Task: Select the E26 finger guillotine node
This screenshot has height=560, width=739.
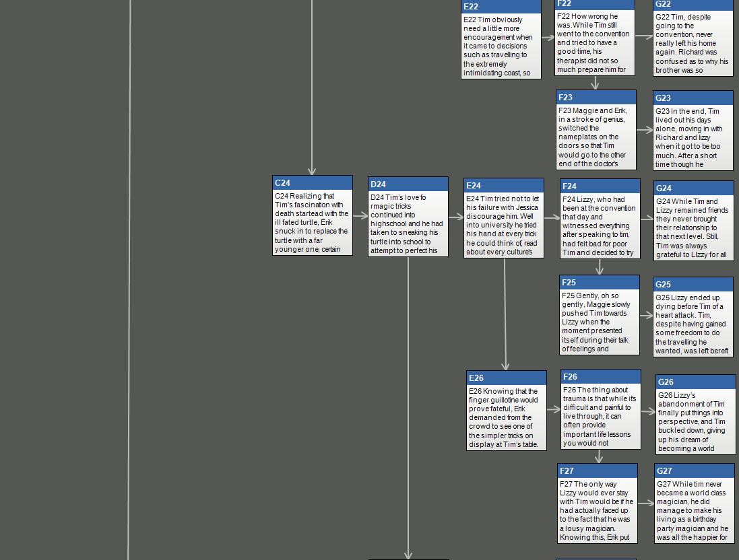Action: pos(507,411)
